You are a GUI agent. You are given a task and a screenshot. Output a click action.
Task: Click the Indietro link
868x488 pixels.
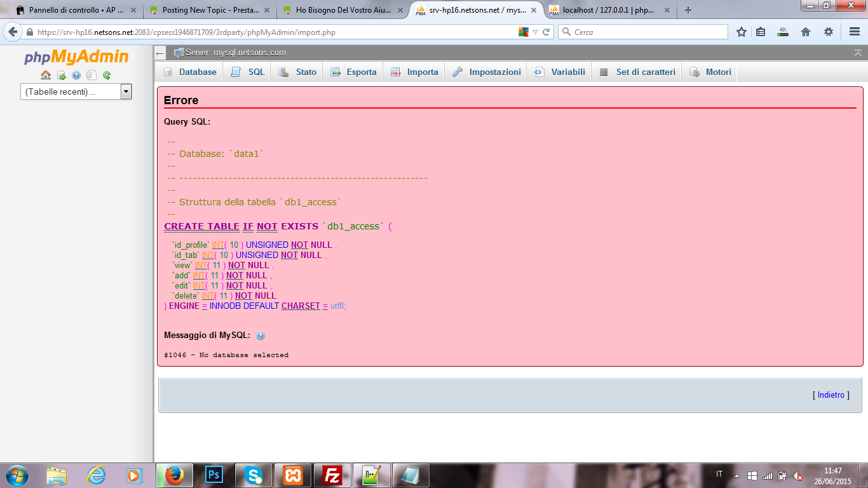tap(831, 395)
